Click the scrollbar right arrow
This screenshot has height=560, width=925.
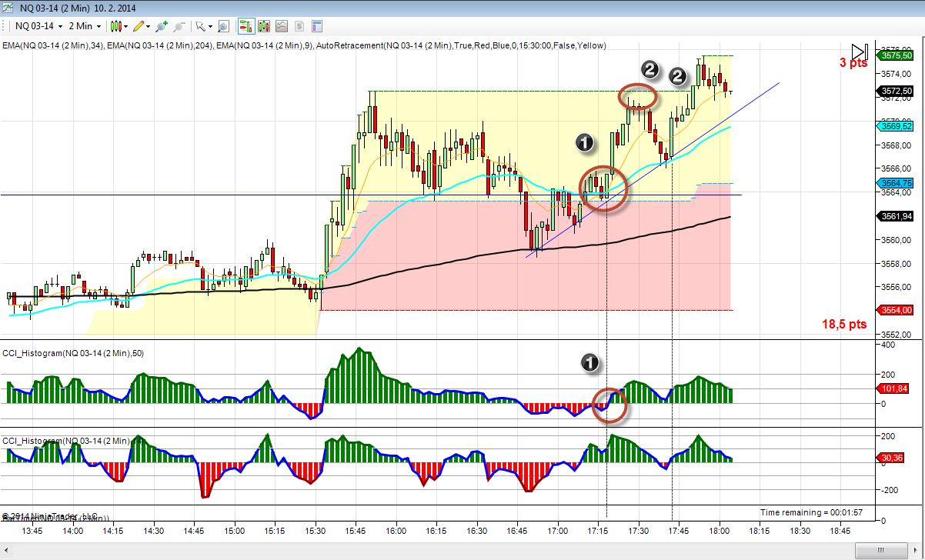point(917,551)
